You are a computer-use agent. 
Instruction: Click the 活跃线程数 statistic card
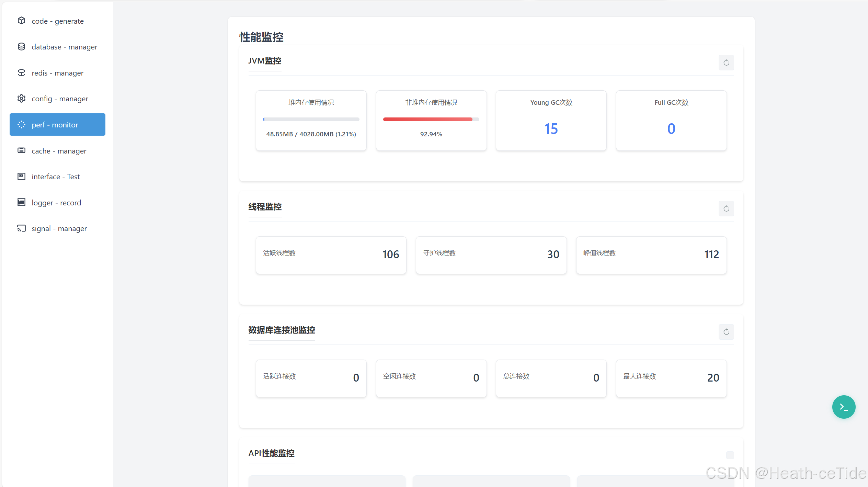point(331,255)
